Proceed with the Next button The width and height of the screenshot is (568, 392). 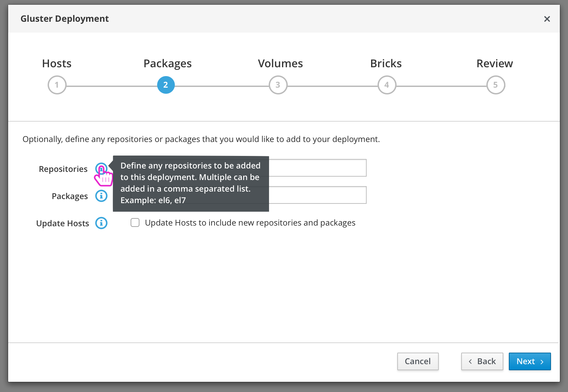530,361
